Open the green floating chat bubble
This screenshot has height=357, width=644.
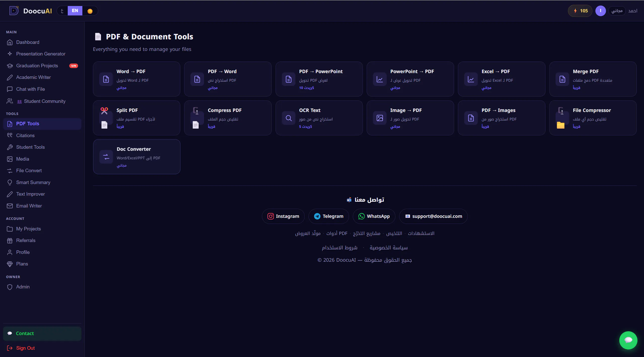(x=628, y=340)
